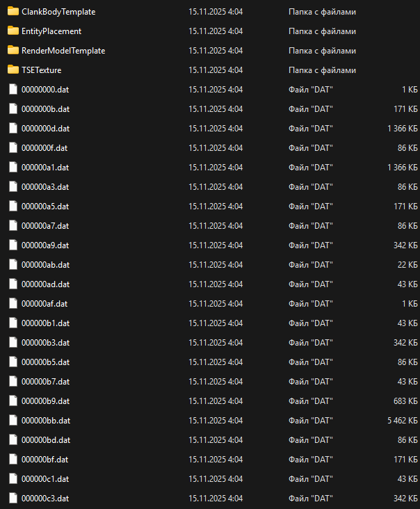The height and width of the screenshot is (509, 420).
Task: Click the EntityPlacement folder icon
Action: click(x=13, y=31)
